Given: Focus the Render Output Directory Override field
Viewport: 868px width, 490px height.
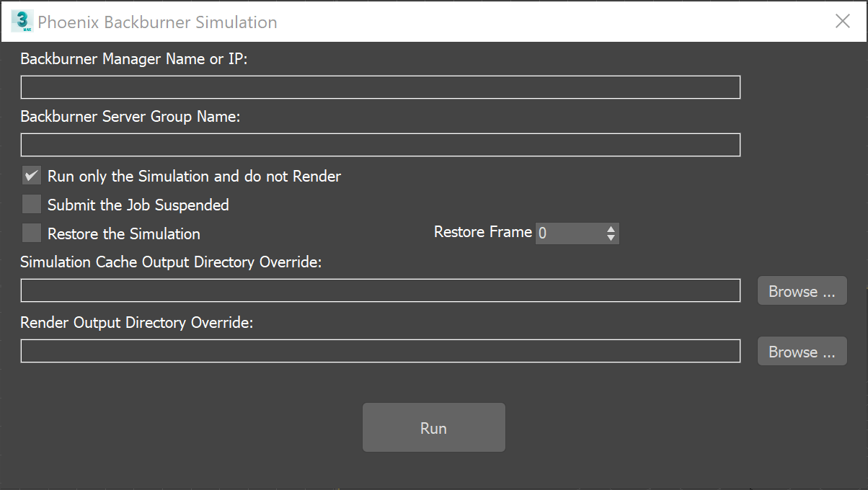Looking at the screenshot, I should coord(381,351).
